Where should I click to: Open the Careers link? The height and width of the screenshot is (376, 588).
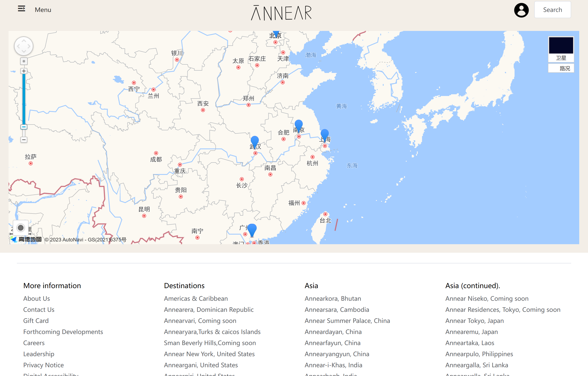[34, 343]
